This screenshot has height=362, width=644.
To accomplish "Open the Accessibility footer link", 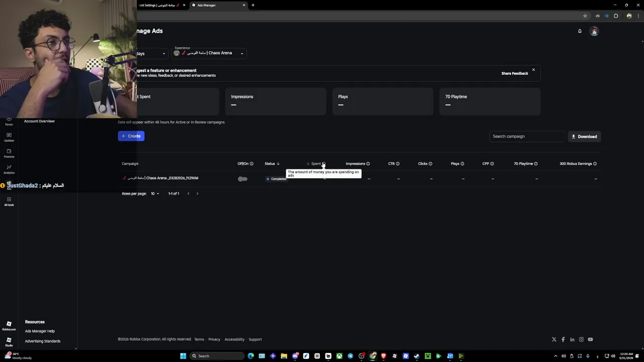I will point(234,339).
